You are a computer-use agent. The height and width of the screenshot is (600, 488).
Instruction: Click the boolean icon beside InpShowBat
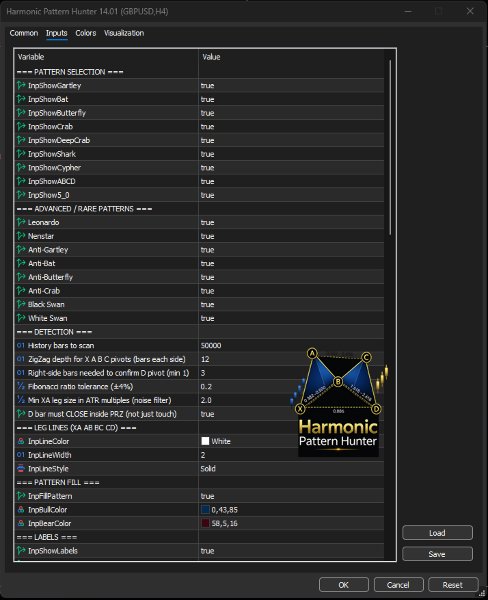(x=21, y=99)
